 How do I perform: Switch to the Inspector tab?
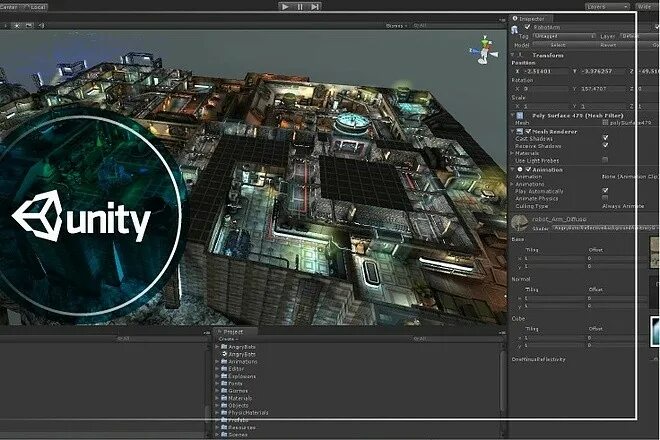click(532, 19)
